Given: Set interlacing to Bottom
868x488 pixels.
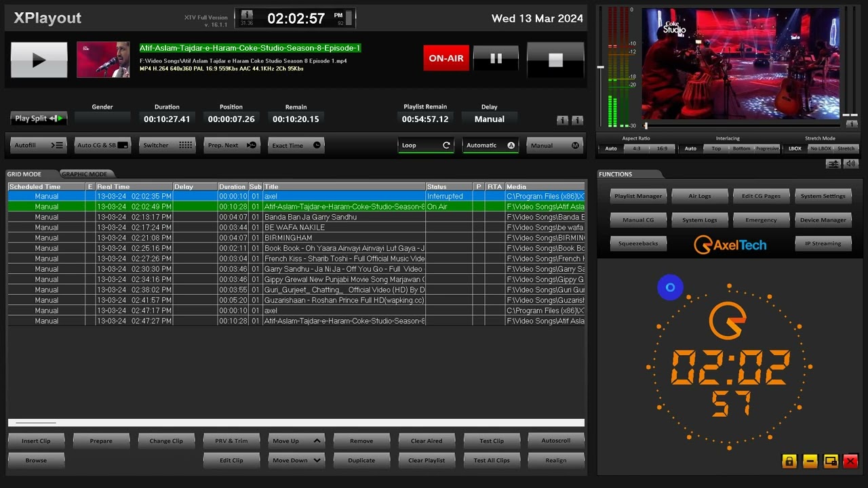Looking at the screenshot, I should pyautogui.click(x=742, y=148).
